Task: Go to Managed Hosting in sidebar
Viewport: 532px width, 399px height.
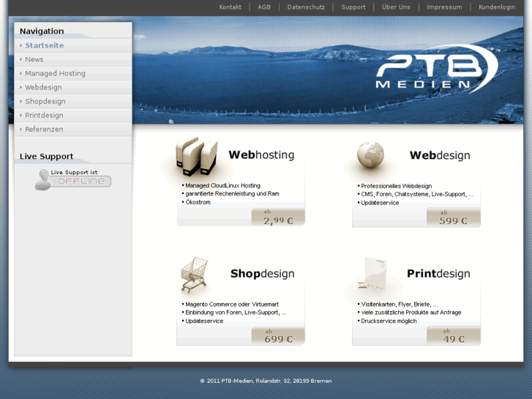Action: [x=55, y=73]
